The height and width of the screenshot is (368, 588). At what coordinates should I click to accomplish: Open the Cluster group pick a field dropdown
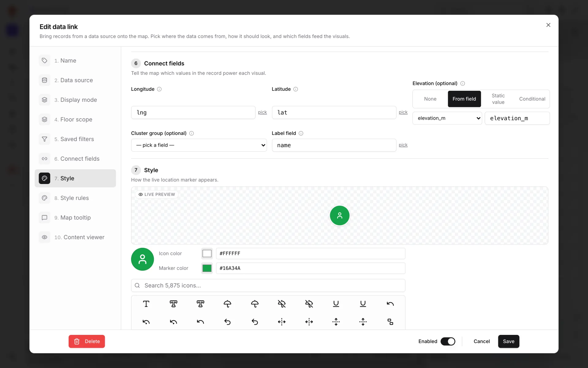click(199, 145)
